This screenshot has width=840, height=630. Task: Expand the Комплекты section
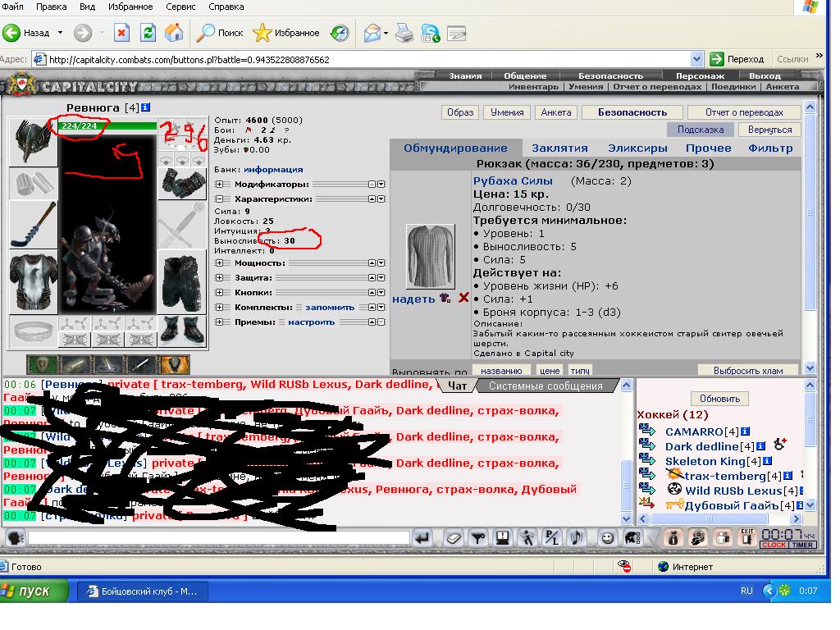click(x=219, y=307)
